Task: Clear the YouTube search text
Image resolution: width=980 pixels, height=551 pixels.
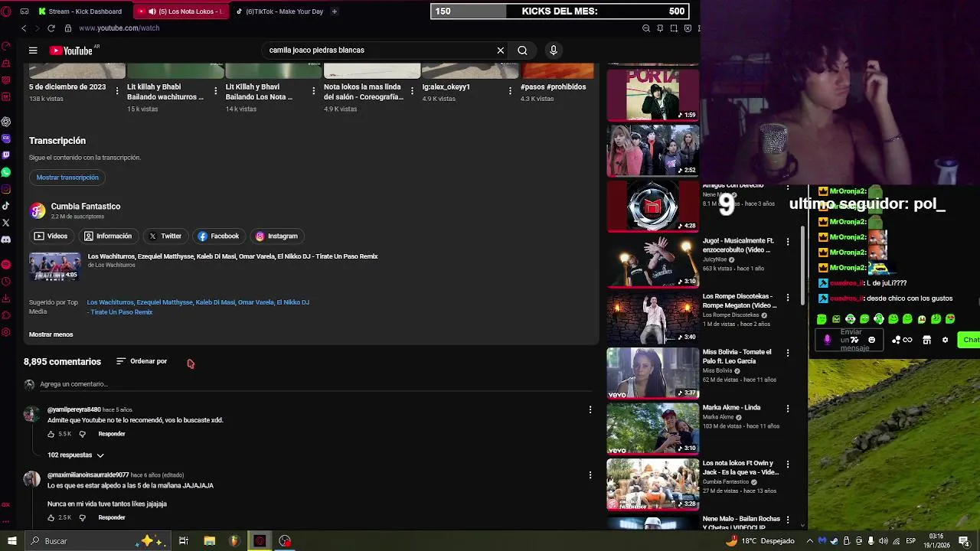Action: (501, 51)
